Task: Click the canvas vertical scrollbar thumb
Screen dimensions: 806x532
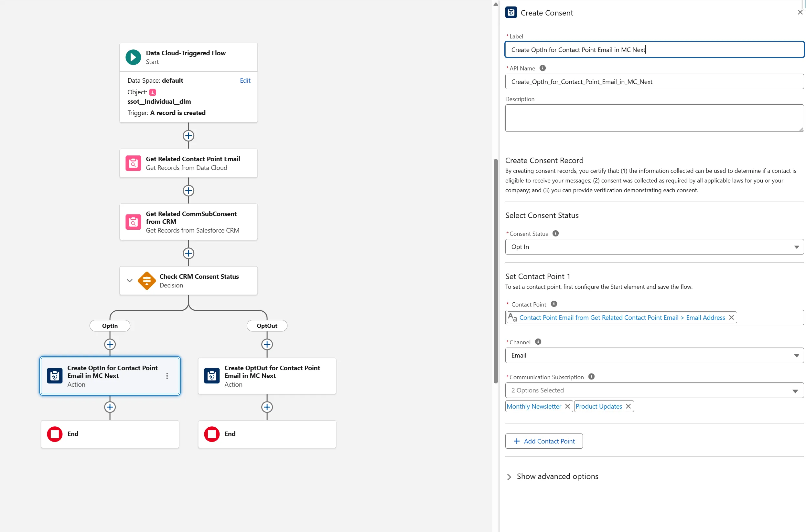Action: click(x=496, y=271)
